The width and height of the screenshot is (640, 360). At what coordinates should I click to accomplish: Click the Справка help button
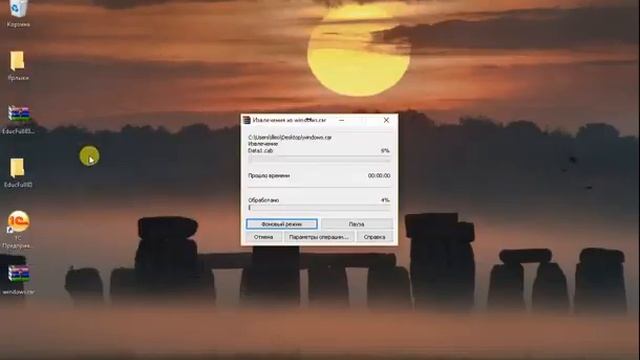(374, 237)
